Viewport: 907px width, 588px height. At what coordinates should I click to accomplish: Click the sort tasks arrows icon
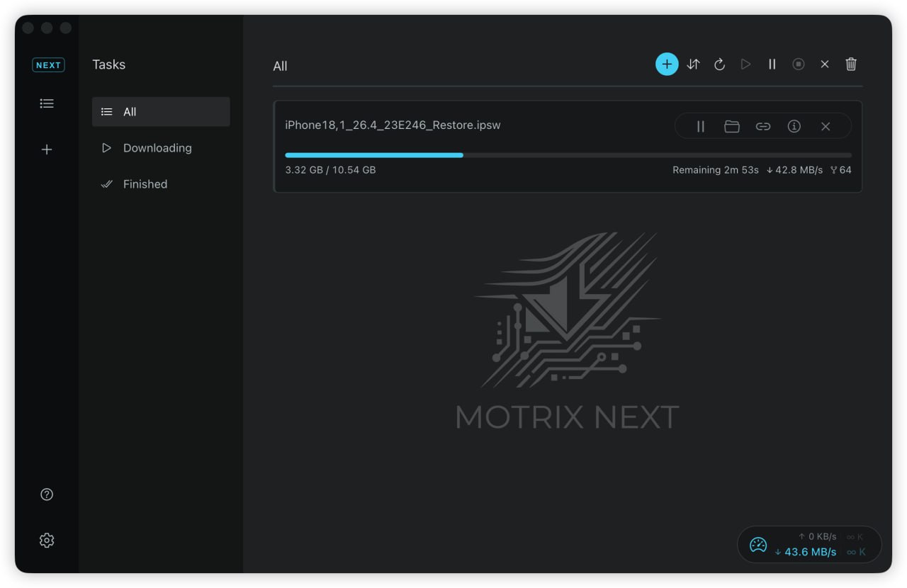pos(693,64)
